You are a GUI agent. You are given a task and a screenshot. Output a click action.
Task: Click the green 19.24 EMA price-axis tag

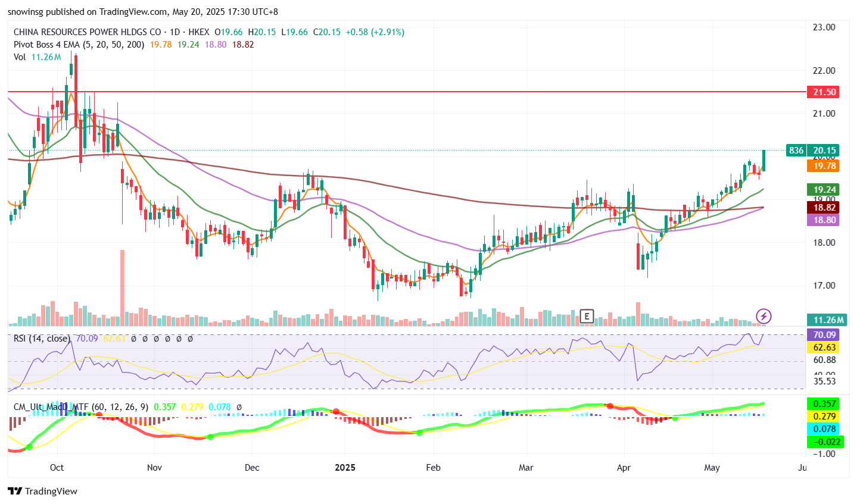(x=822, y=190)
